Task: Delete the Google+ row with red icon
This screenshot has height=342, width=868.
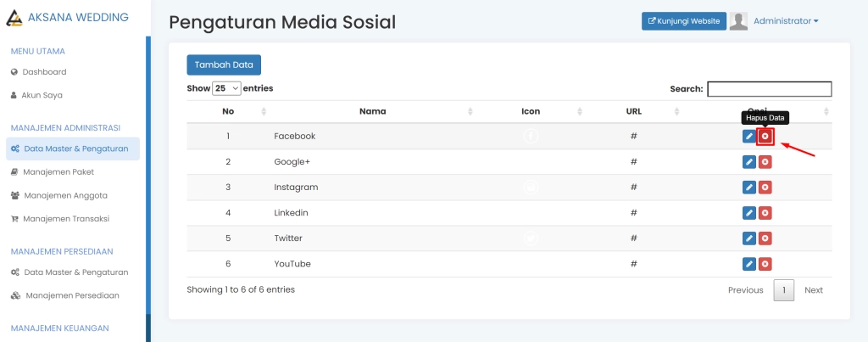Action: click(x=765, y=162)
